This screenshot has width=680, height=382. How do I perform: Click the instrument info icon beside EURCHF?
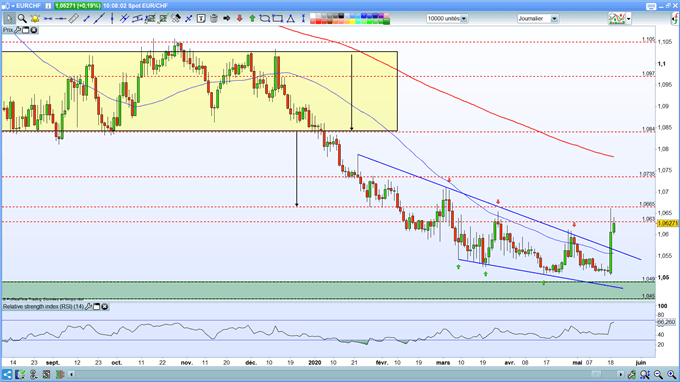[x=48, y=6]
